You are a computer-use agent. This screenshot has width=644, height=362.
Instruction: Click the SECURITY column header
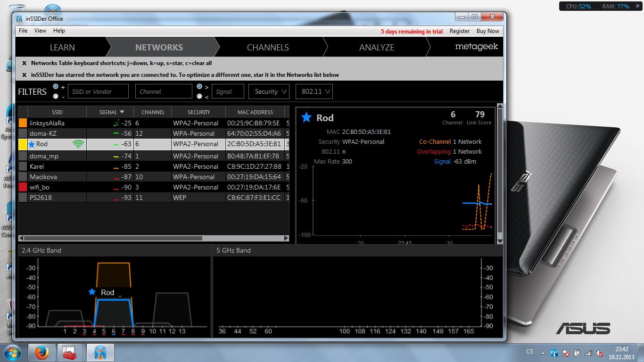tap(198, 112)
